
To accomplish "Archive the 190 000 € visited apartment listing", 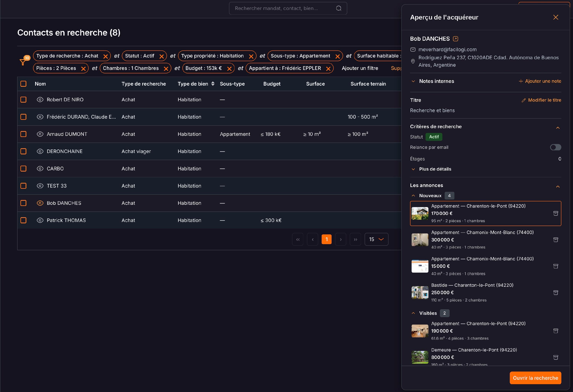I will pos(556,331).
